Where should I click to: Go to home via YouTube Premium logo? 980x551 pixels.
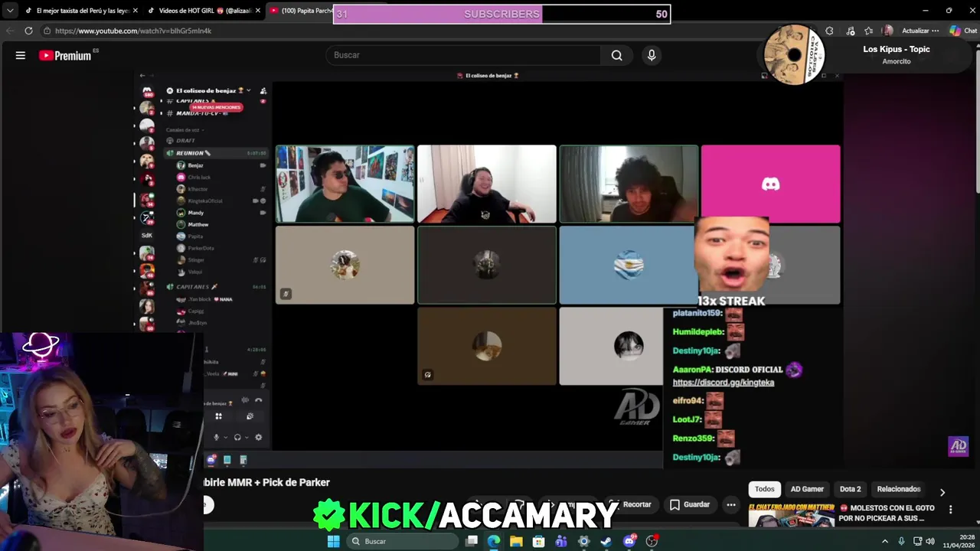(65, 55)
